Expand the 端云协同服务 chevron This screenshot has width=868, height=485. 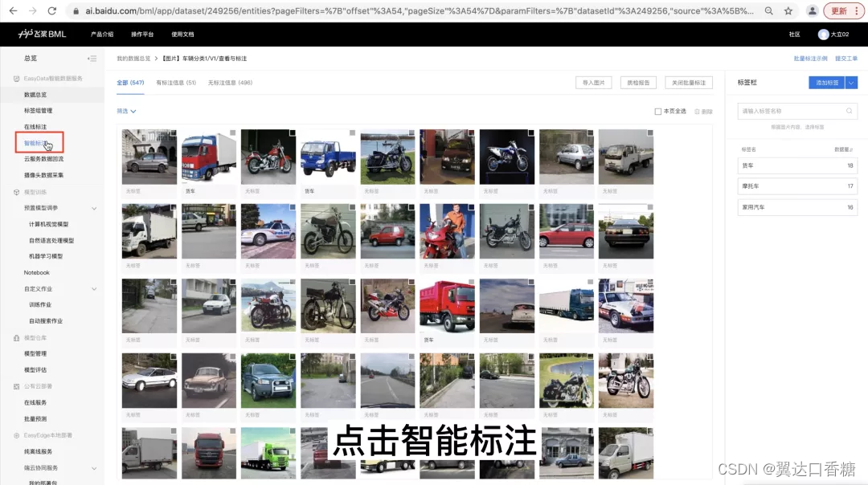(94, 468)
